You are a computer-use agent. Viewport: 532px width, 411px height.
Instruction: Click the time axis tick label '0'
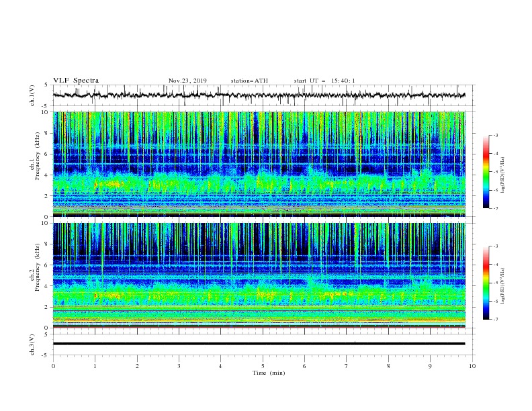[53, 366]
